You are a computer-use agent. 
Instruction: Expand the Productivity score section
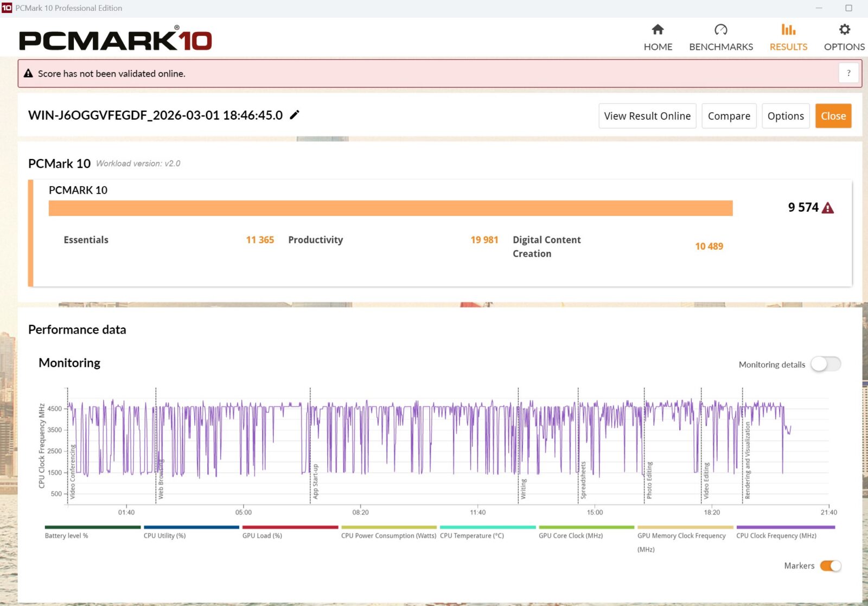click(x=315, y=240)
